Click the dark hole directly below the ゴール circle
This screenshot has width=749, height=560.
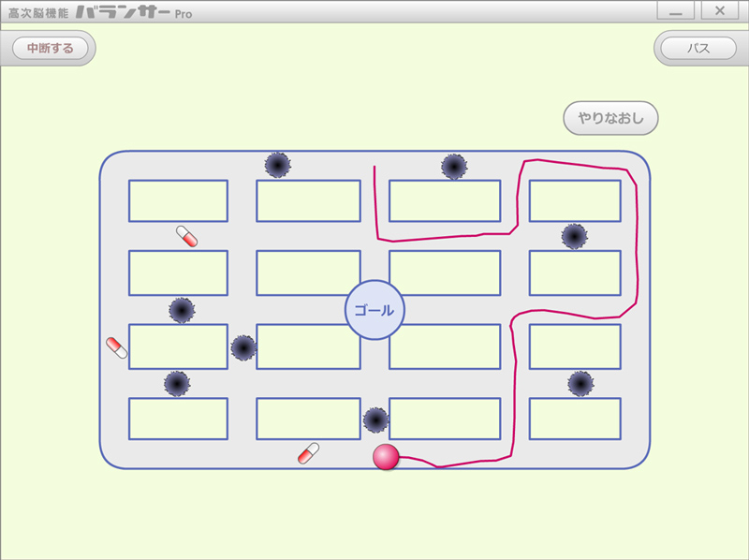[375, 420]
